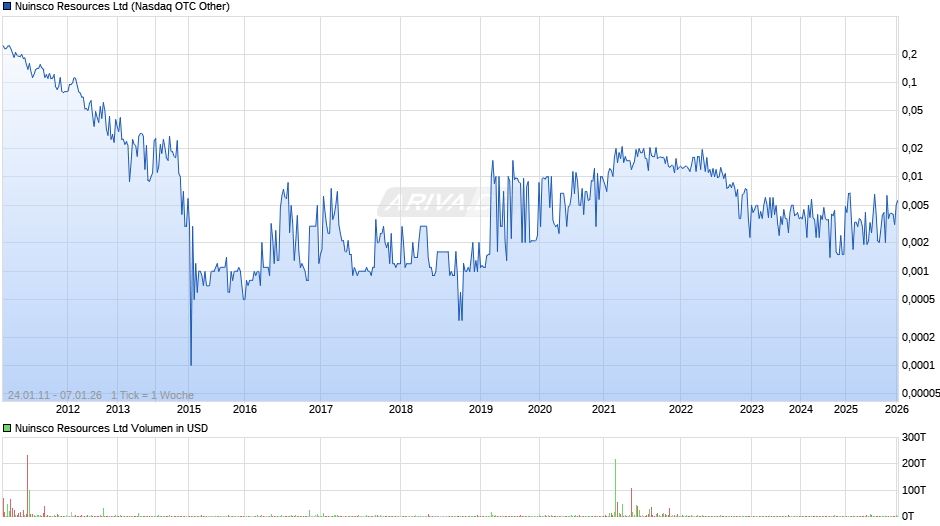Viewport: 940px width, 526px height.
Task: Click the 2015 x-axis year label
Action: click(189, 409)
